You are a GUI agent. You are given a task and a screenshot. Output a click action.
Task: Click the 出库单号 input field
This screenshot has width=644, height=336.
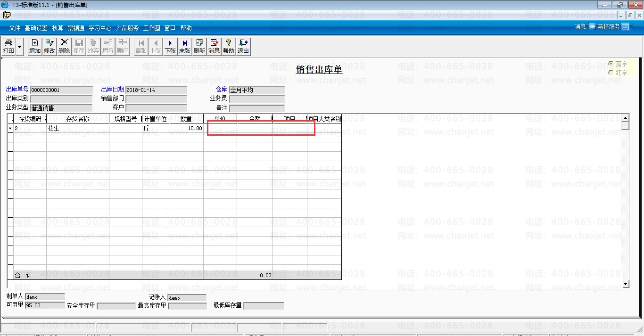(x=61, y=90)
